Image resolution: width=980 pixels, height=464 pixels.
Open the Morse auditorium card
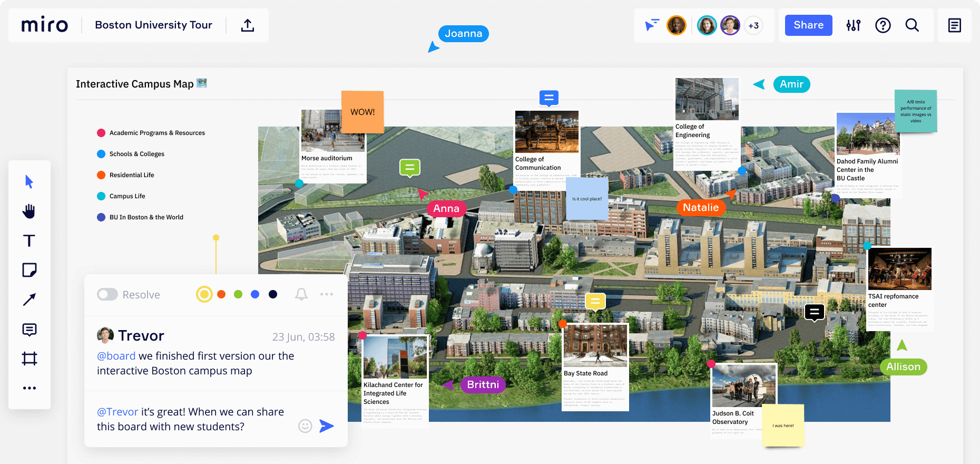click(x=333, y=146)
